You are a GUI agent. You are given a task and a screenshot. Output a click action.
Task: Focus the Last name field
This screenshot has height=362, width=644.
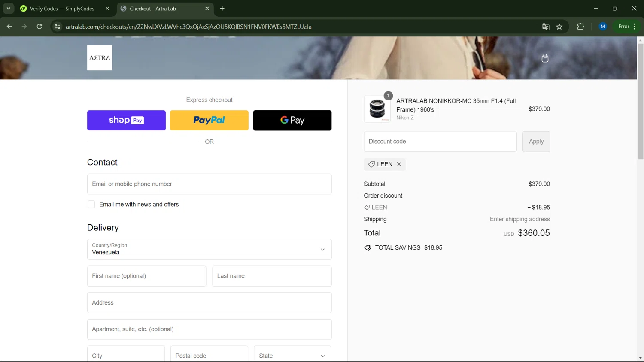click(x=272, y=276)
